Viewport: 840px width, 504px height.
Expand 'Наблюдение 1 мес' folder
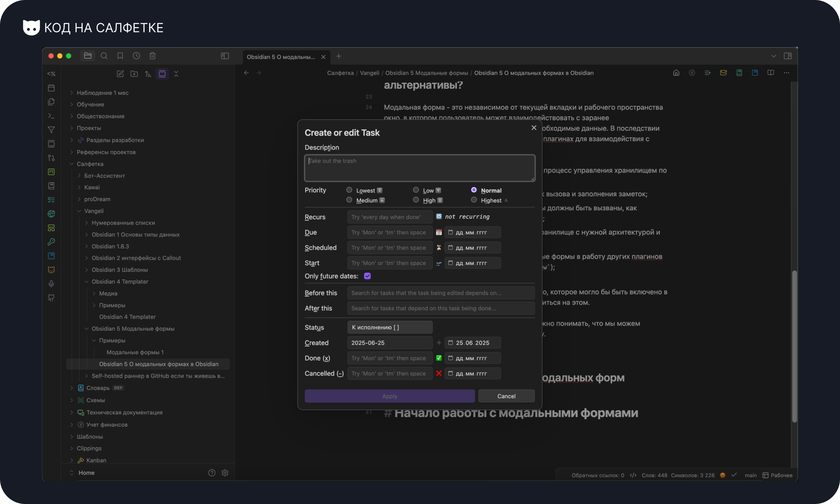(x=72, y=93)
